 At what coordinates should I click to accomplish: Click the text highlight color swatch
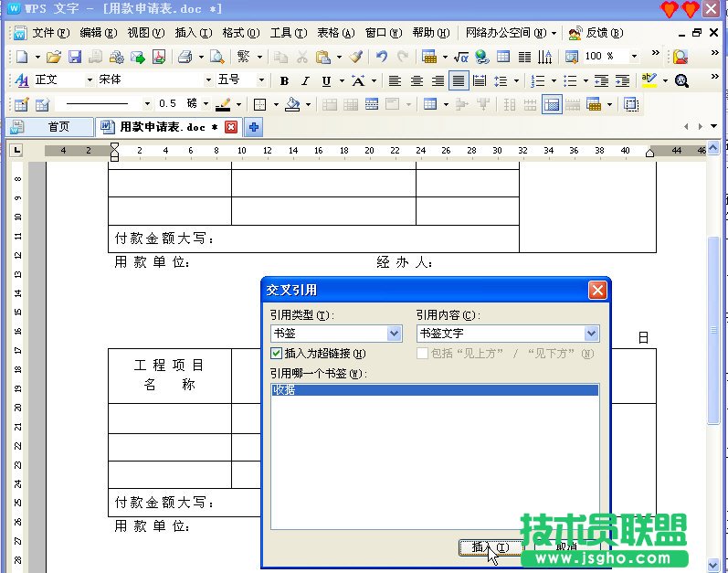649,80
